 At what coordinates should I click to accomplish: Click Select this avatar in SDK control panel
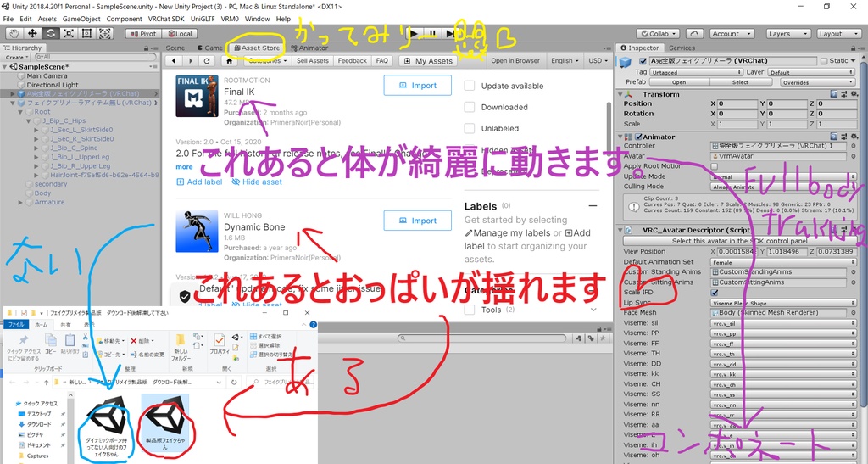739,241
